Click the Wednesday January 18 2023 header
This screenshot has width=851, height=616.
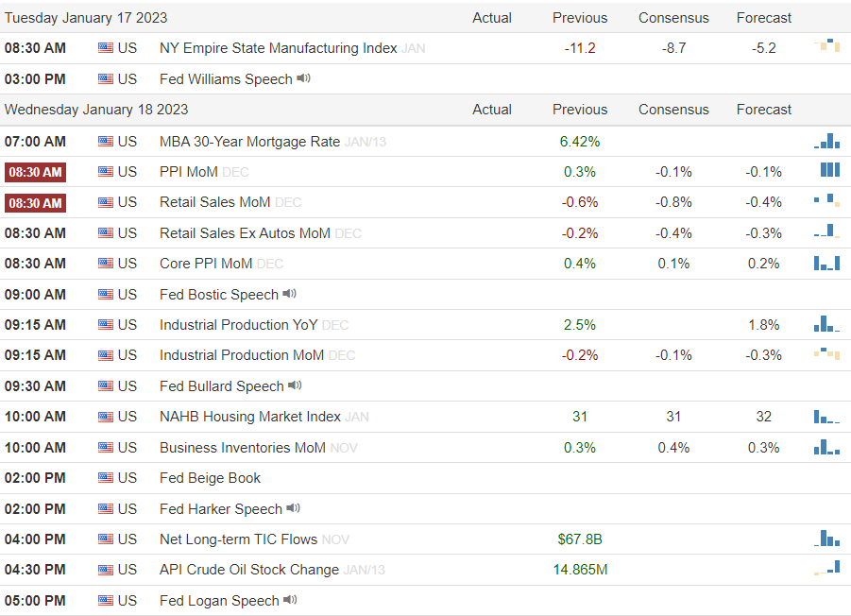coord(96,109)
